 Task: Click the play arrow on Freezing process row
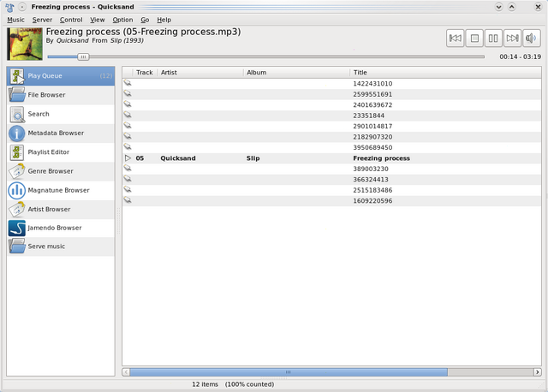(128, 158)
